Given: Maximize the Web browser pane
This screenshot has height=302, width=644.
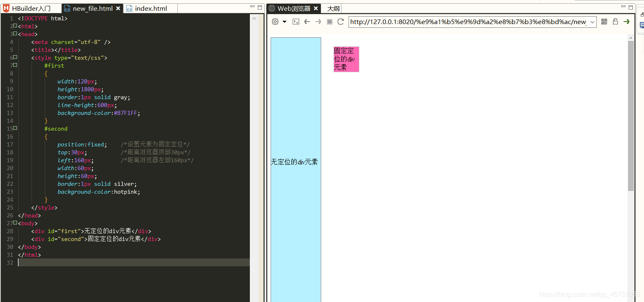Looking at the screenshot, I should pos(631,7).
